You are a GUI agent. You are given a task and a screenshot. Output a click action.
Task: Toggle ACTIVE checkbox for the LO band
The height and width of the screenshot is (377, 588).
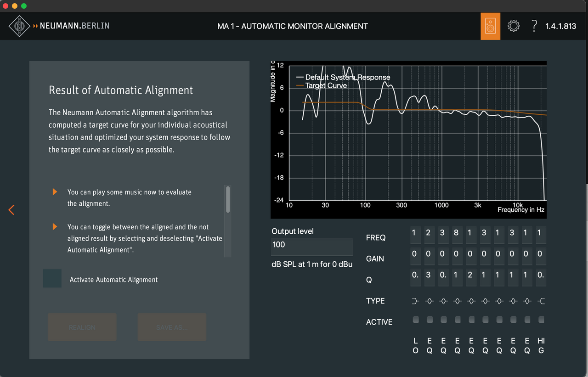click(416, 320)
